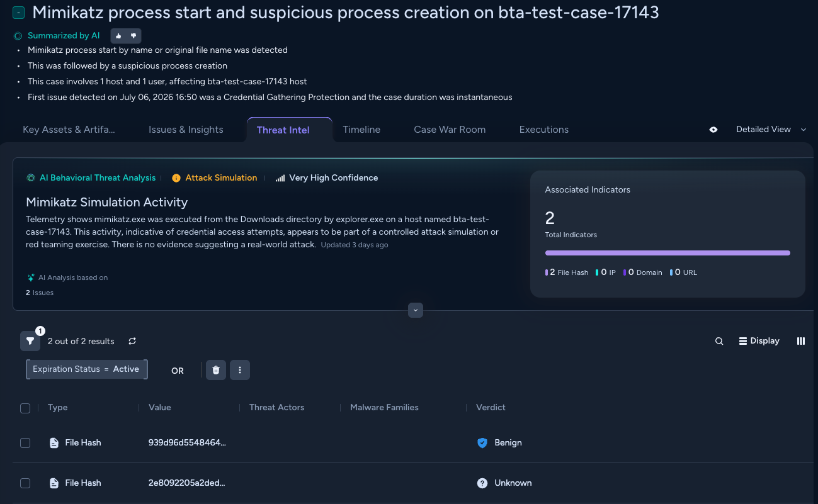Expand the threat analysis card chevron

point(416,310)
